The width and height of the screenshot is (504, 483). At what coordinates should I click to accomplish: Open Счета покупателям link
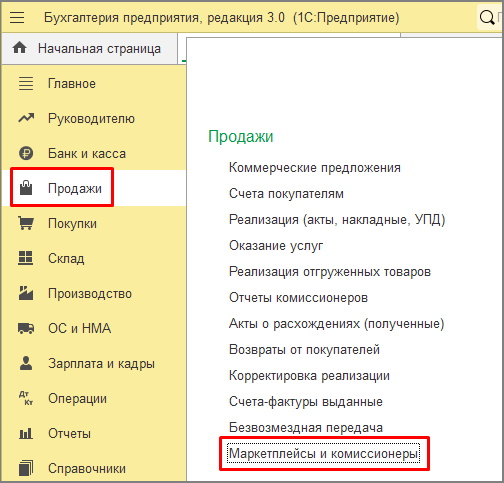coord(286,194)
